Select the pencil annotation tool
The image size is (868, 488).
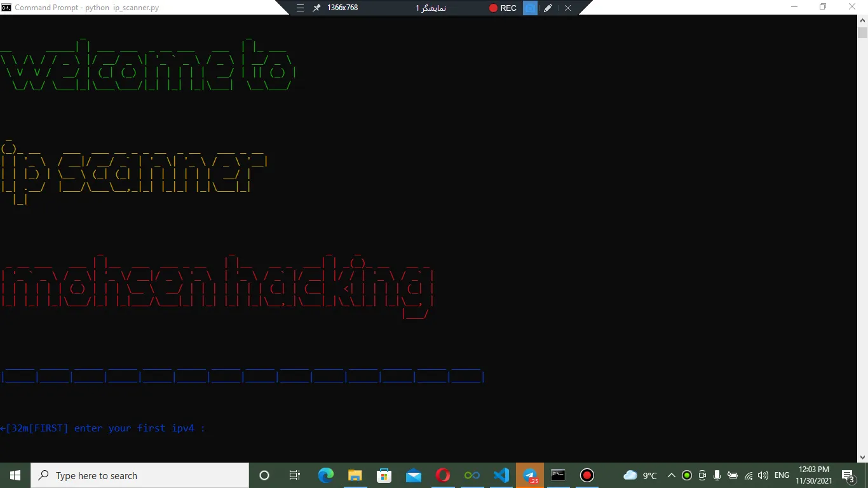pyautogui.click(x=548, y=8)
